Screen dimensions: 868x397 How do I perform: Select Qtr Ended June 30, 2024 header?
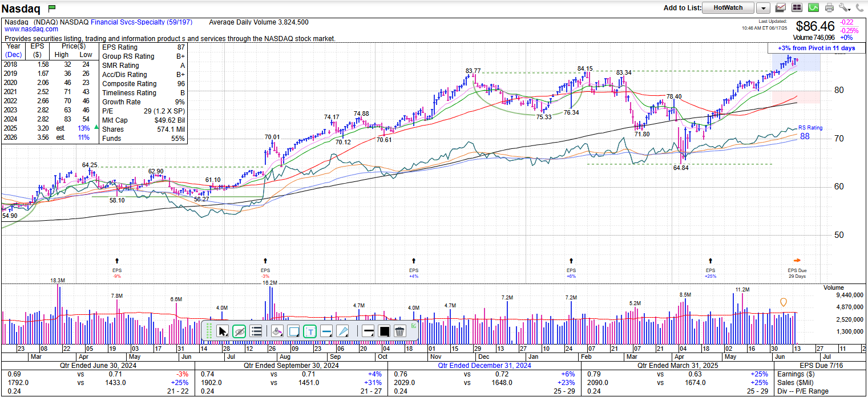tap(98, 366)
